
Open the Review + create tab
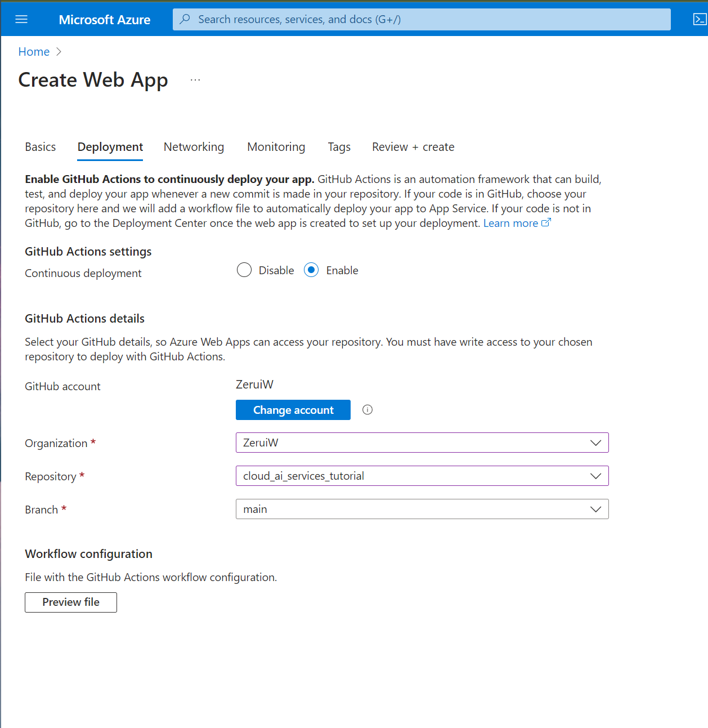(413, 147)
